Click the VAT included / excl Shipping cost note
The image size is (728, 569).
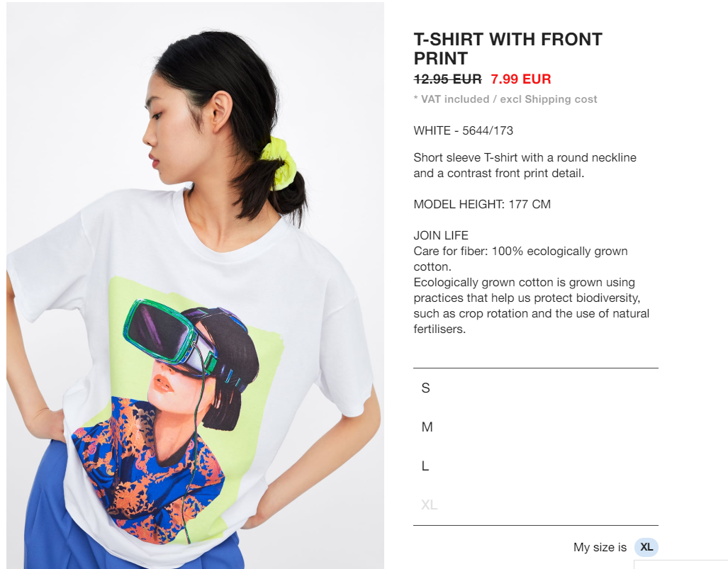(x=505, y=99)
